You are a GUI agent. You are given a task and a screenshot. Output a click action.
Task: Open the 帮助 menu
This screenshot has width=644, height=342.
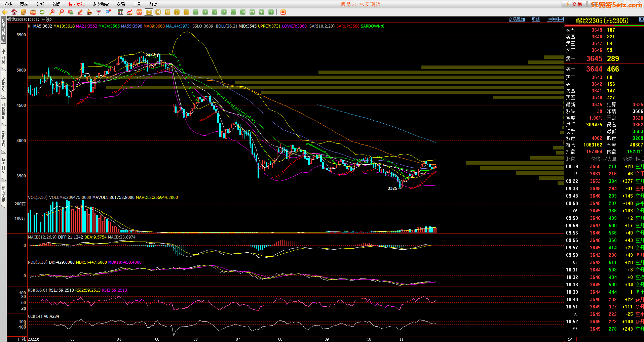153,4
